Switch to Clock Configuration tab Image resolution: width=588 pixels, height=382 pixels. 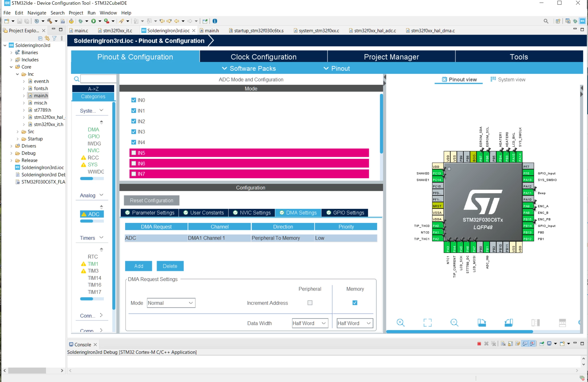pos(263,57)
